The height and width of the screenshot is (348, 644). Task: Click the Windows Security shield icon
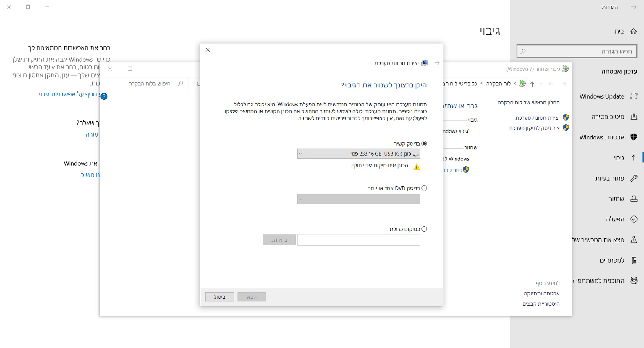pos(634,137)
